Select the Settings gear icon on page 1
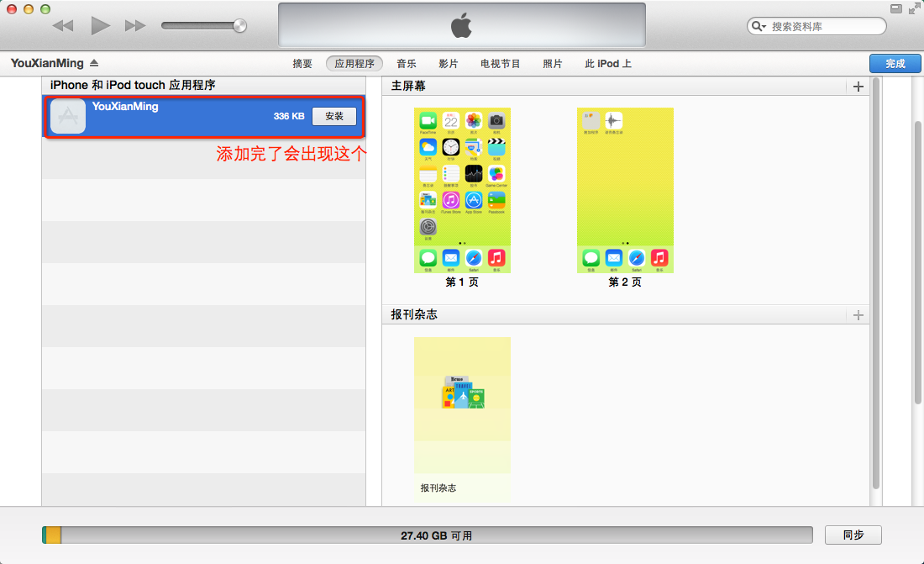The image size is (924, 564). (428, 227)
